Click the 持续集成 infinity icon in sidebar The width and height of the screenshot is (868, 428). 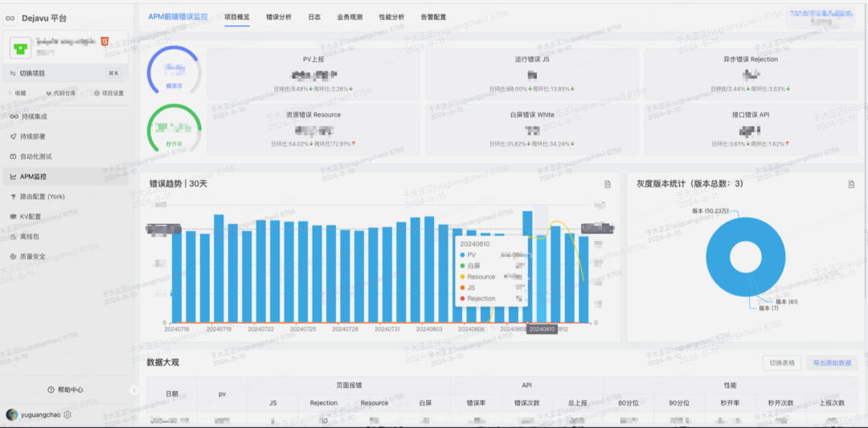pos(14,116)
